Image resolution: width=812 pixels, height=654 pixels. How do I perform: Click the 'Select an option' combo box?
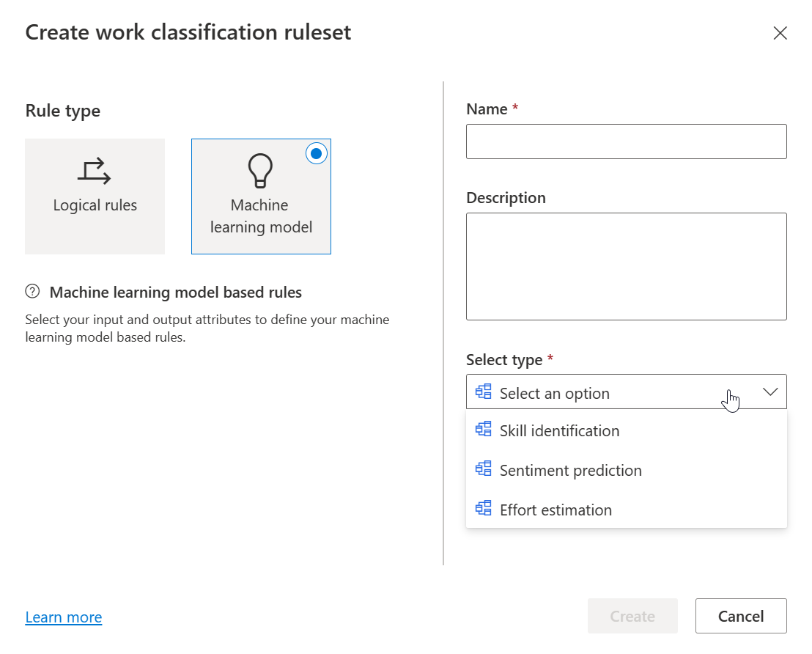pyautogui.click(x=601, y=393)
